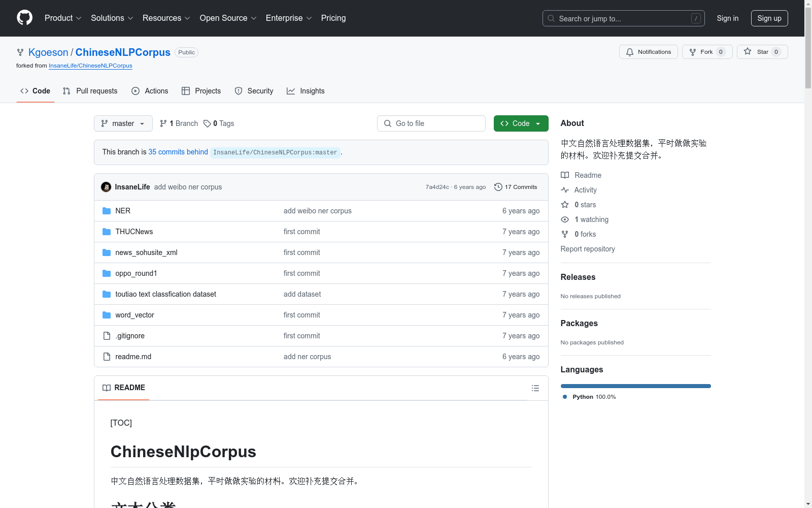
Task: Expand the Resources dropdown
Action: [x=166, y=18]
